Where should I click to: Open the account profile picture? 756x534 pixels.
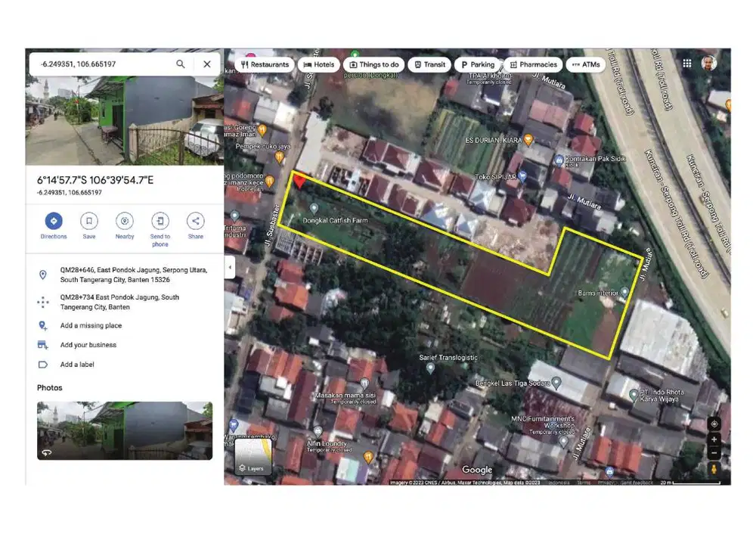point(709,64)
